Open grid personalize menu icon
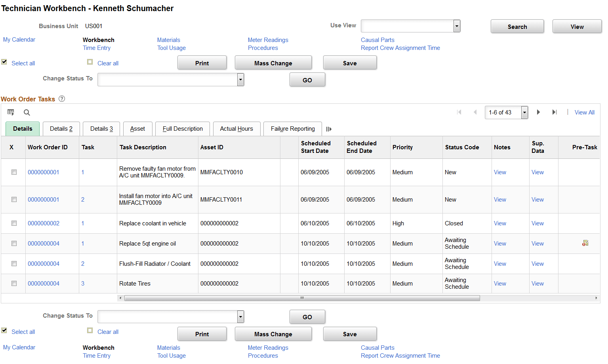608x364 pixels. point(11,112)
